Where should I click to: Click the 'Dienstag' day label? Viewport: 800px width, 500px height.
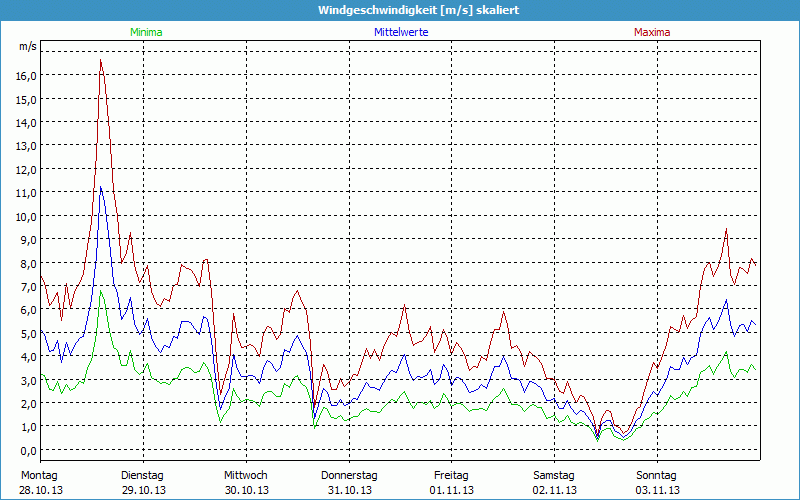click(x=142, y=476)
